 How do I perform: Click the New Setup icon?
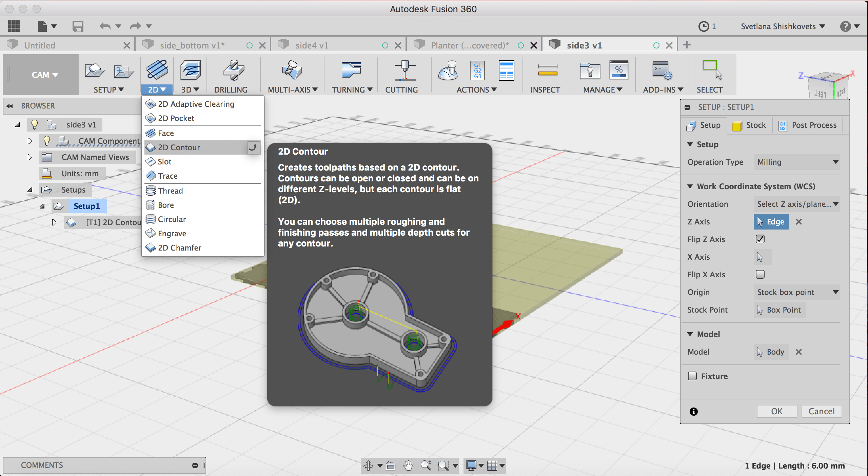tap(95, 71)
